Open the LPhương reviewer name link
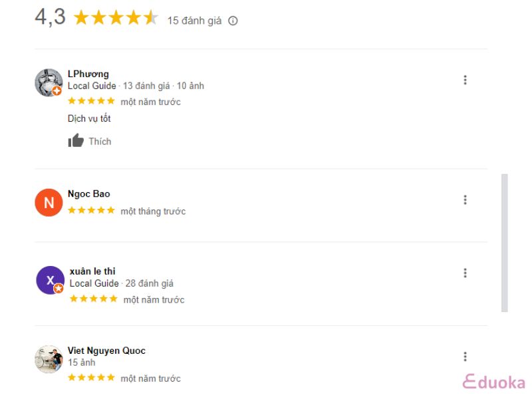532x399 pixels. pyautogui.click(x=88, y=74)
